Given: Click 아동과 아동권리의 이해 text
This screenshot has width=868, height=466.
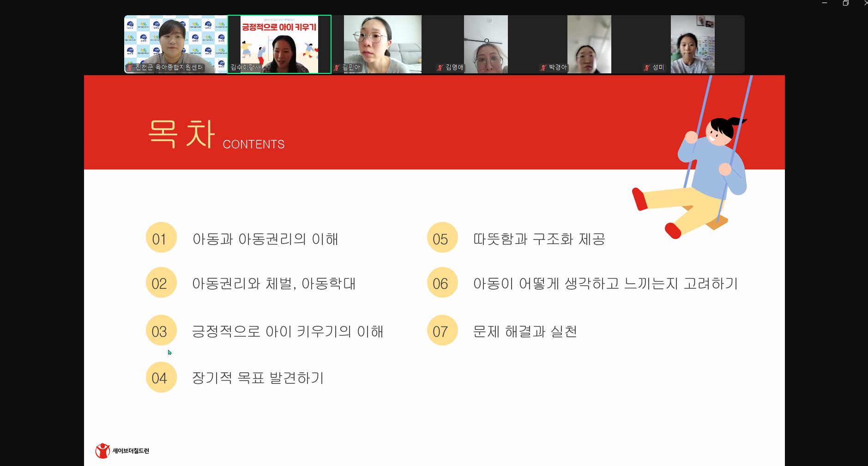Looking at the screenshot, I should click(x=265, y=239).
